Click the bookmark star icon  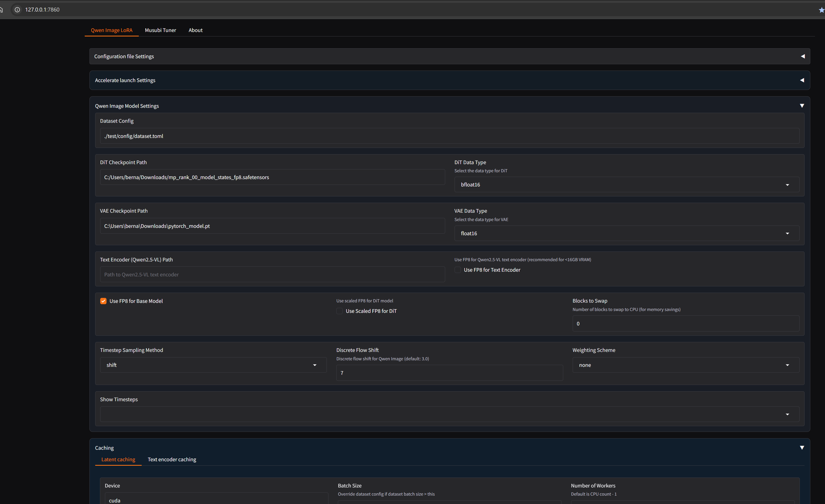point(821,10)
